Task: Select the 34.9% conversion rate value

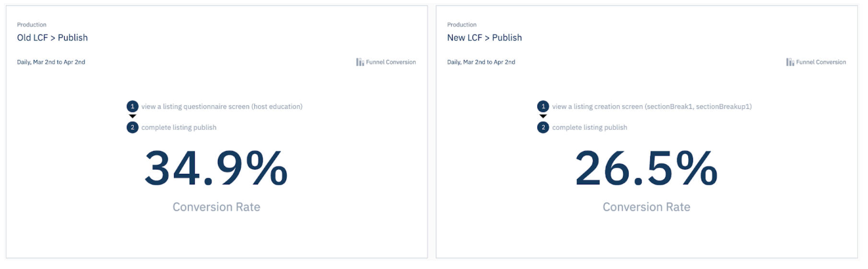Action: click(216, 168)
